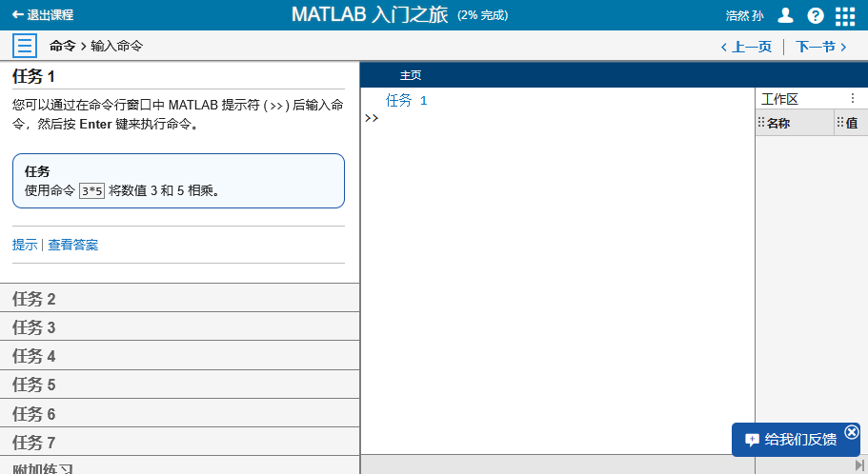
Task: Click 查看答案 to view the answer
Action: 73,245
